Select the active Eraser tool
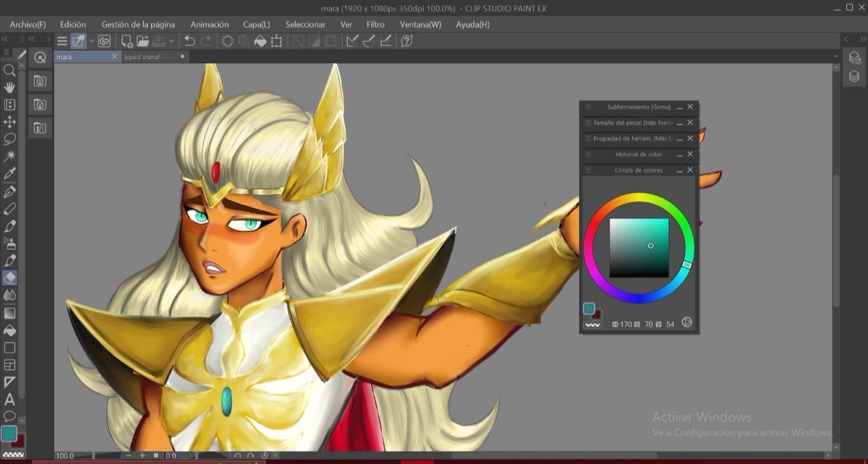Screen dimensions: 868x464 pyautogui.click(x=9, y=278)
